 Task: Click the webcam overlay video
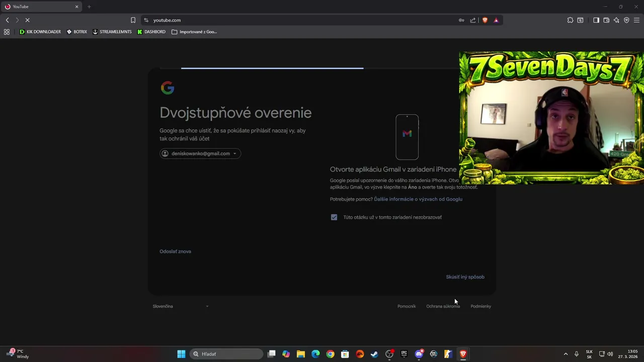pos(551,118)
